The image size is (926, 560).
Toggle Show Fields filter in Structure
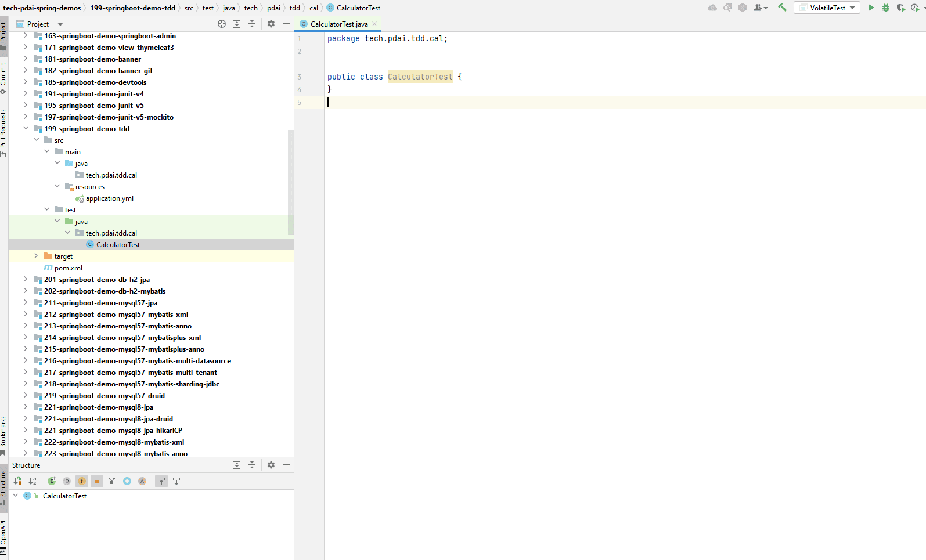point(82,481)
